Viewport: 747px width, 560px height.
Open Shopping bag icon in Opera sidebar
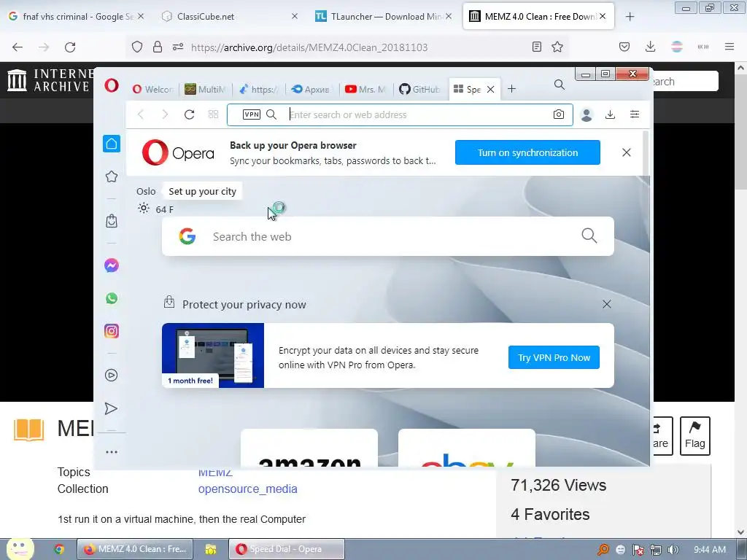[x=112, y=221]
